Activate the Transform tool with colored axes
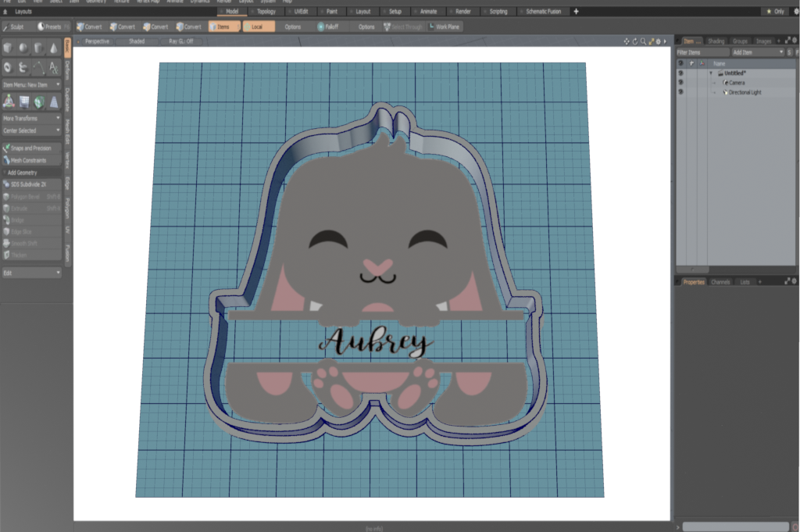 point(9,102)
